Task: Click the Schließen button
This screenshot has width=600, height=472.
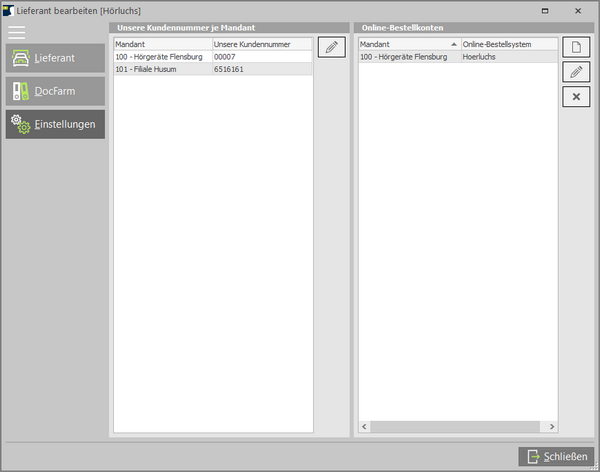Action: (x=556, y=456)
